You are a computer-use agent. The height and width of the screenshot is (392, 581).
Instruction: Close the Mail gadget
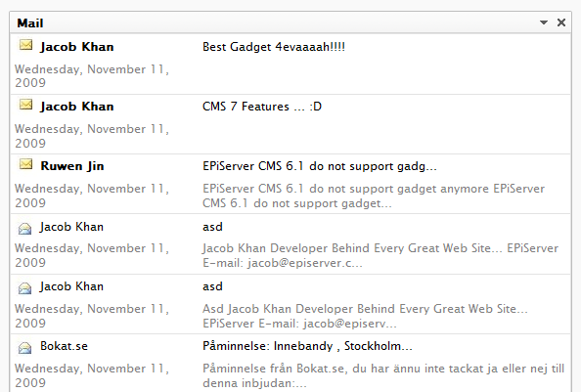(561, 22)
